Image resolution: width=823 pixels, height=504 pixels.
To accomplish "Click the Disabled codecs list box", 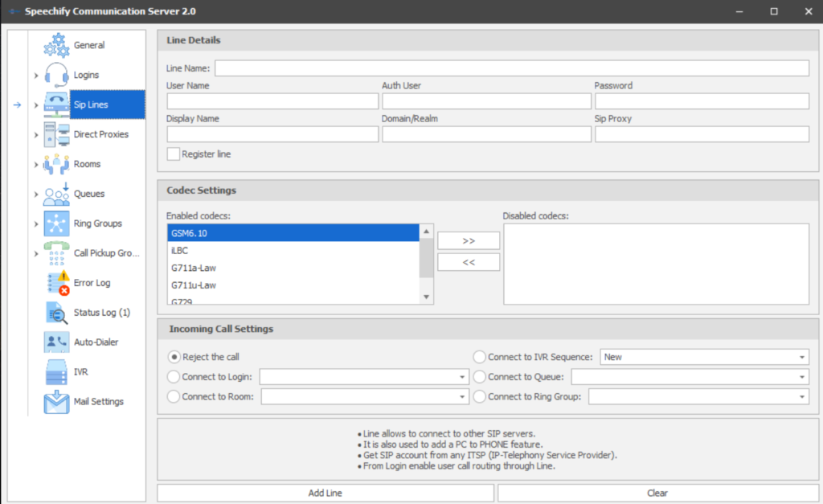I will 656,264.
